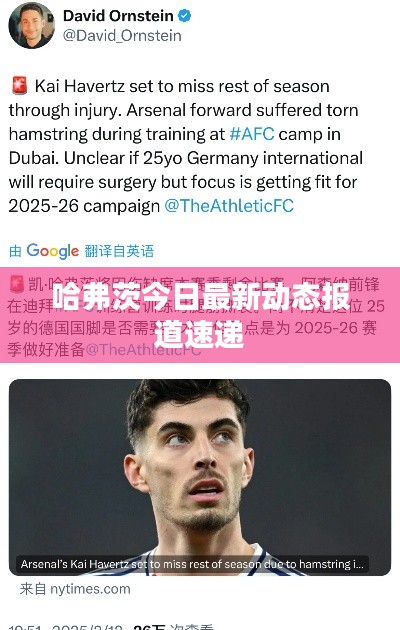
Task: Click the Arsenal's Kai Havertz card caption
Action: 192,564
